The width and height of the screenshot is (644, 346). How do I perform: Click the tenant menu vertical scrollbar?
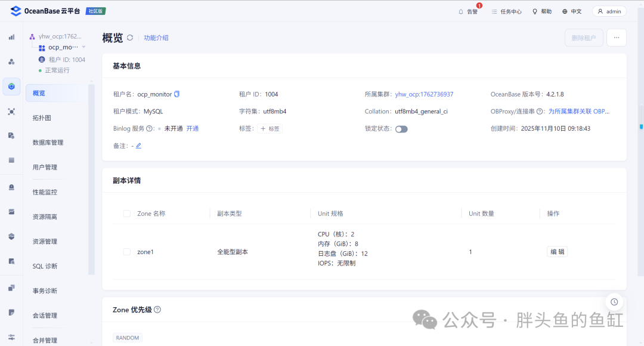(91, 180)
